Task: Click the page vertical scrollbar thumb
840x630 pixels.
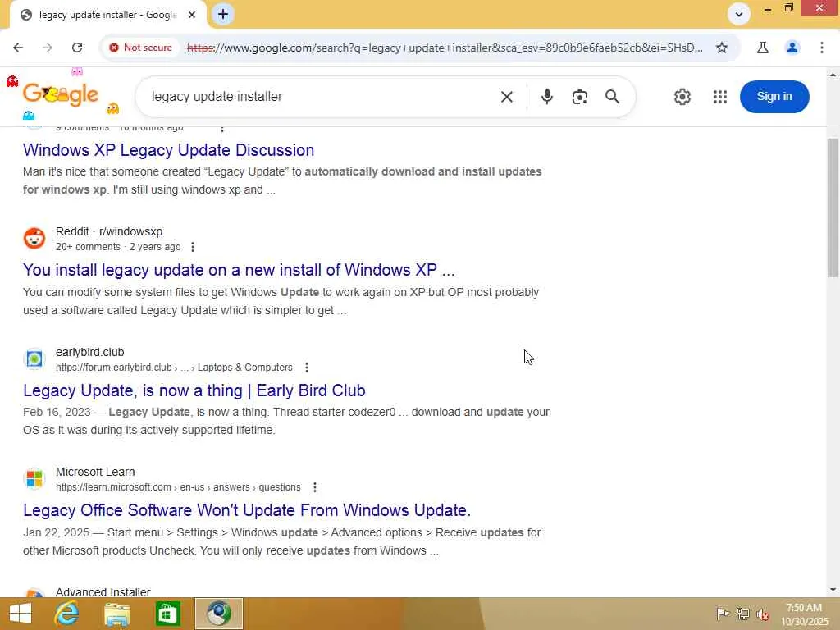Action: (833, 208)
